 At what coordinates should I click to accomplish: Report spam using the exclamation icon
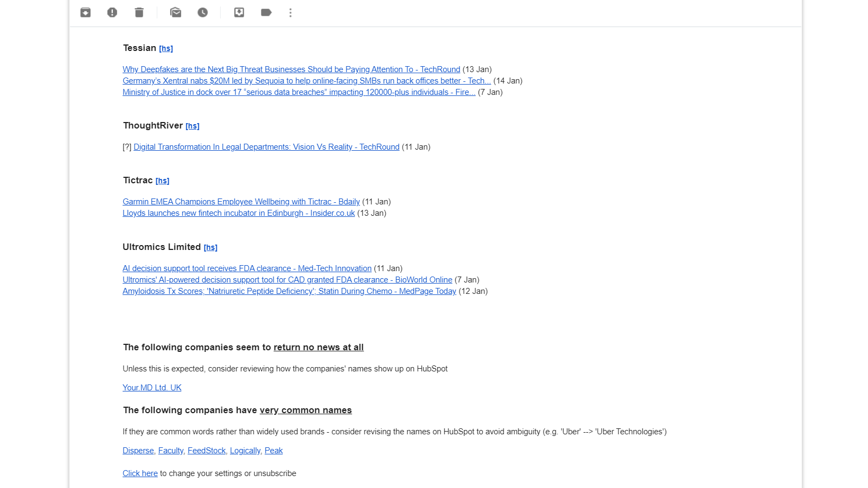(112, 12)
